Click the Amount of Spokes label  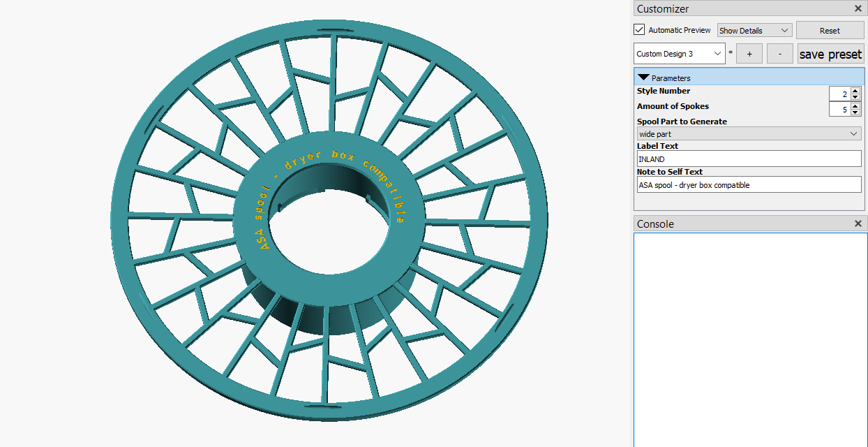click(673, 106)
